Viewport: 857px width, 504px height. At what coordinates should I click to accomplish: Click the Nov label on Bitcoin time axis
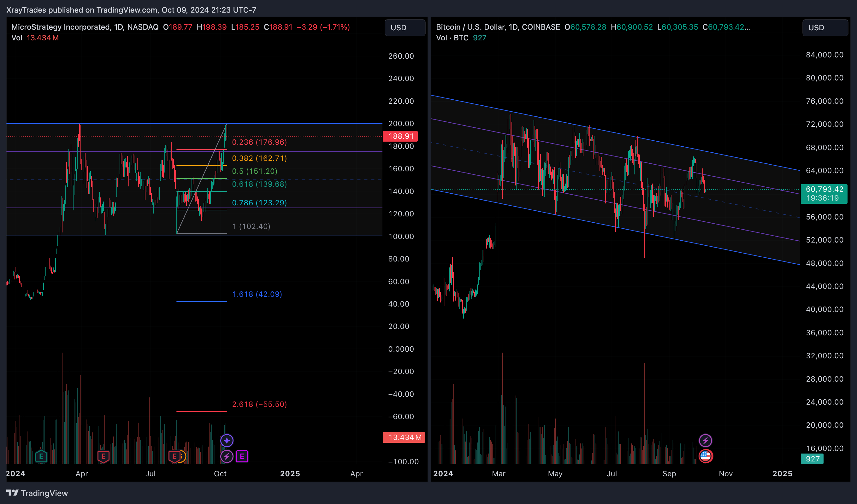[x=725, y=473]
